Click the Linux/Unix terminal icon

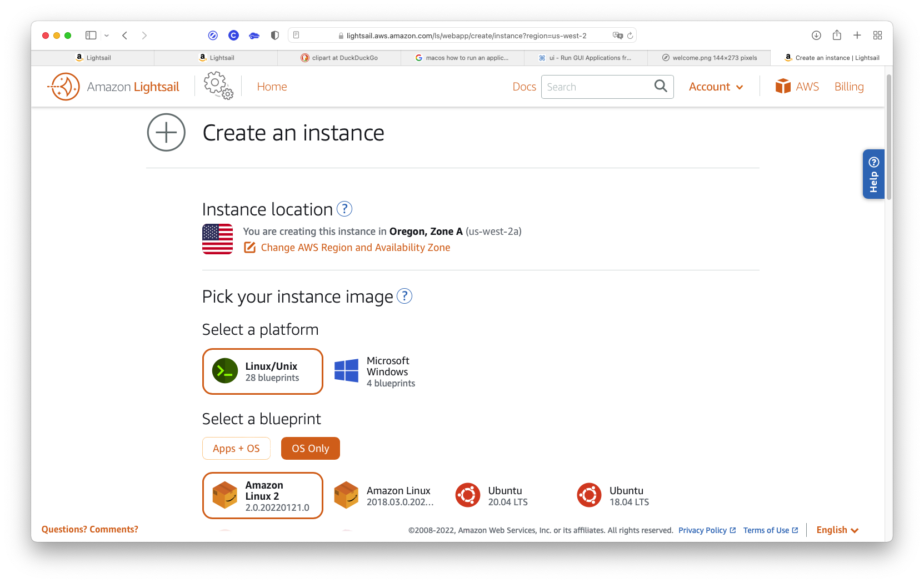point(225,371)
